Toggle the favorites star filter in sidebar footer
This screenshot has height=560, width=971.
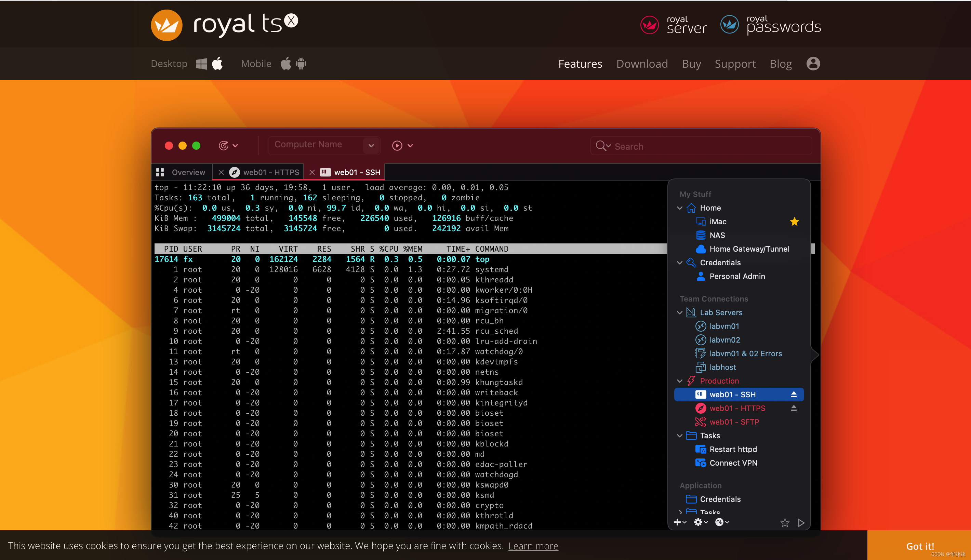[784, 523]
